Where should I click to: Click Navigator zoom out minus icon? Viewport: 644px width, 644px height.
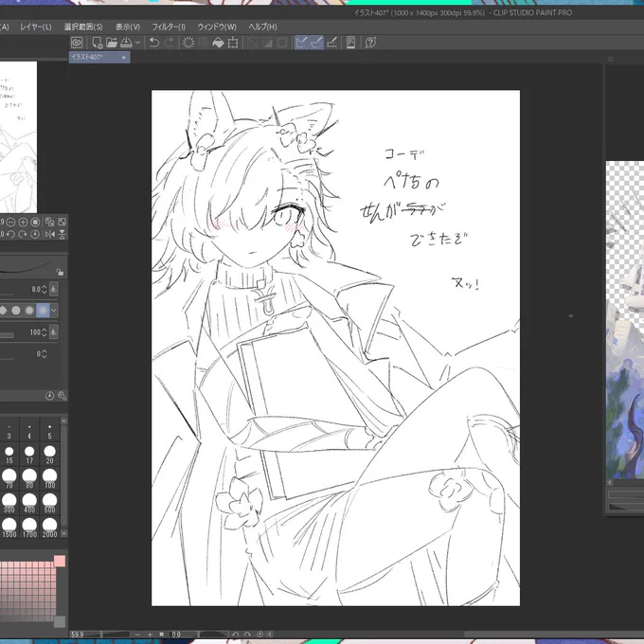(11, 223)
